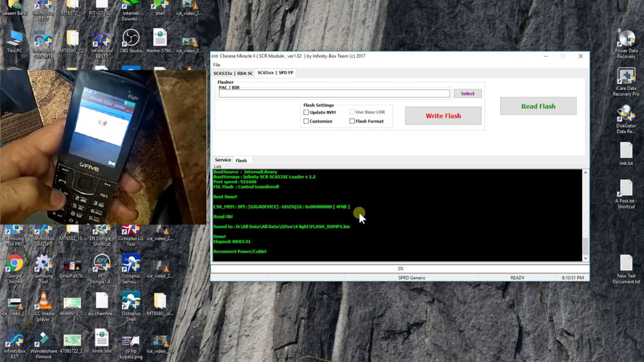Click the phone webcam overlay

104,147
